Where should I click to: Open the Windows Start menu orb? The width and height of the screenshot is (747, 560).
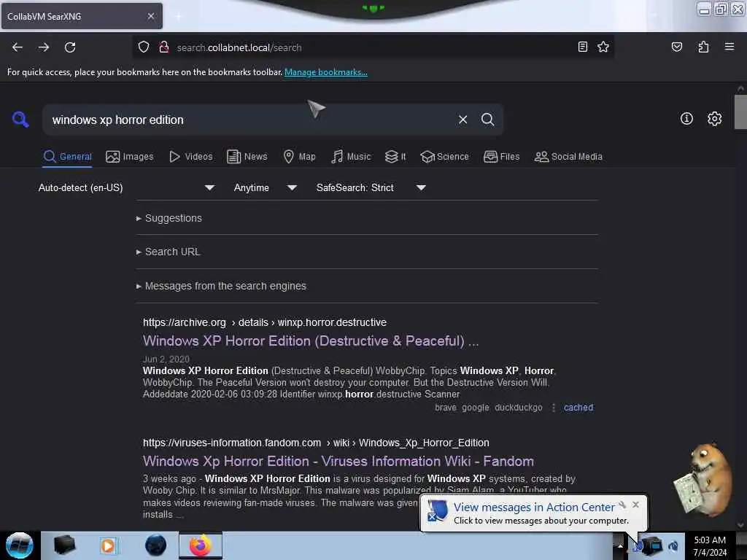pyautogui.click(x=19, y=545)
